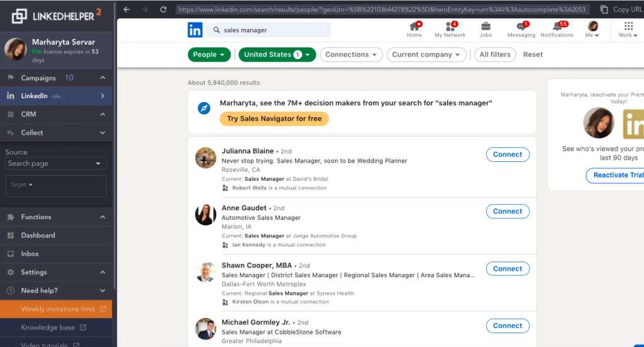Click the sales manager search field
Screen dimensions: 644x347
click(272, 30)
